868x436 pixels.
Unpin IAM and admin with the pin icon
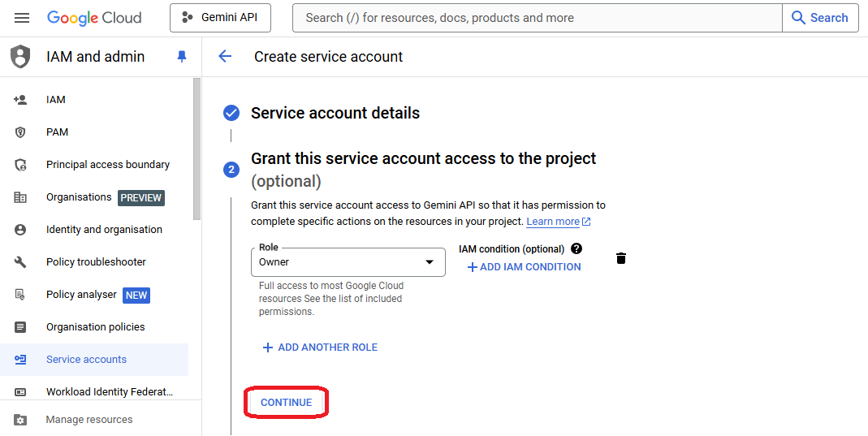[182, 57]
